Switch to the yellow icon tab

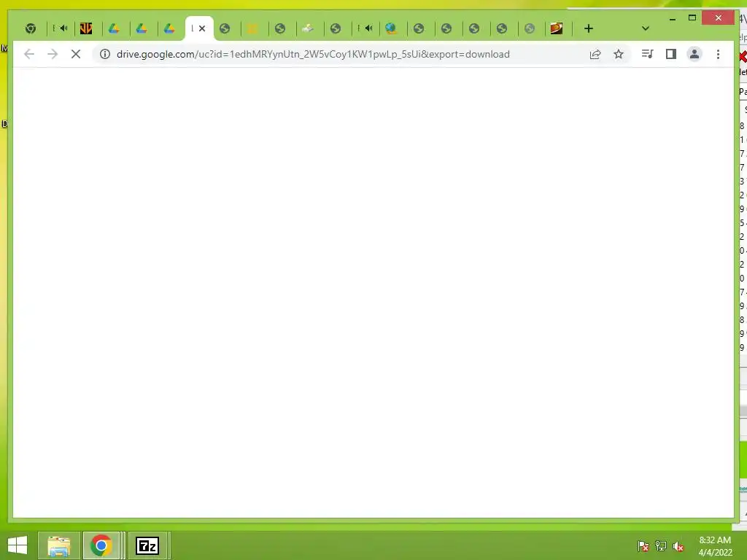coord(252,28)
